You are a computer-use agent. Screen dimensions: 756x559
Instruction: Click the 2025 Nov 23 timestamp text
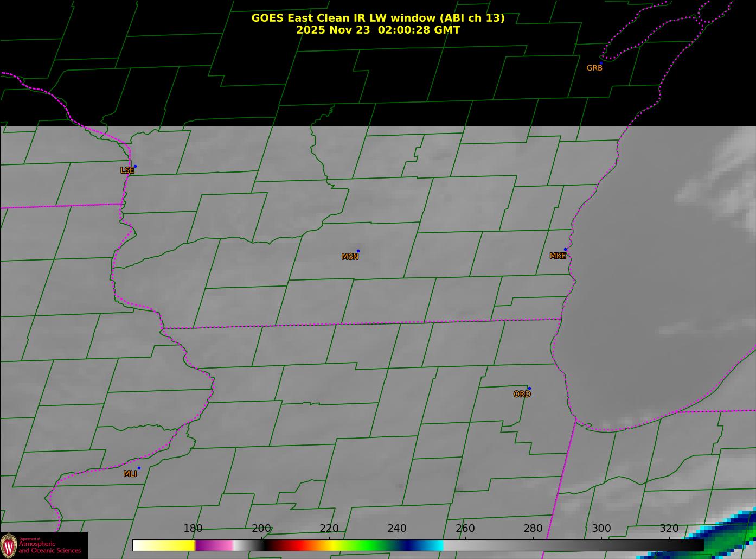click(x=377, y=30)
